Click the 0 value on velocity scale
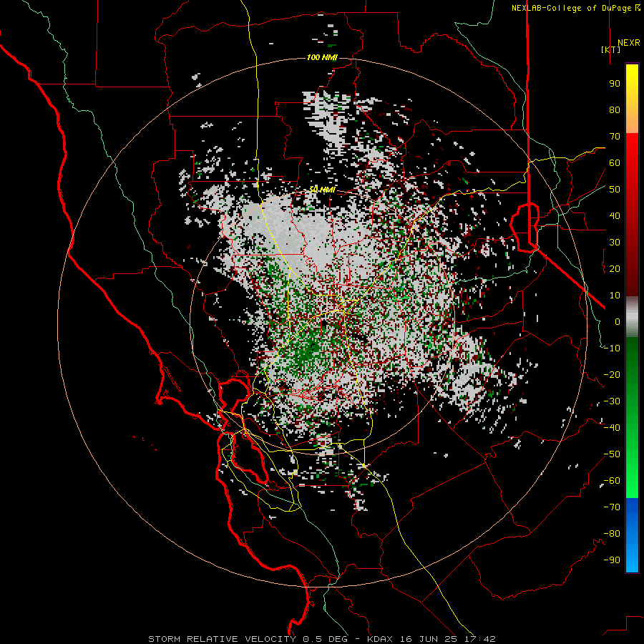The image size is (644, 644). coord(618,321)
